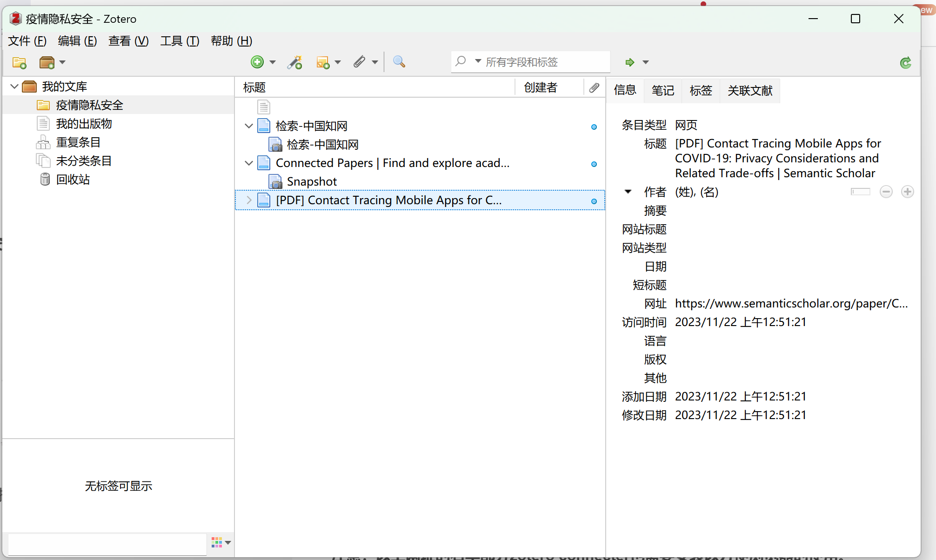
Task: Remove author with the minus button
Action: [886, 192]
